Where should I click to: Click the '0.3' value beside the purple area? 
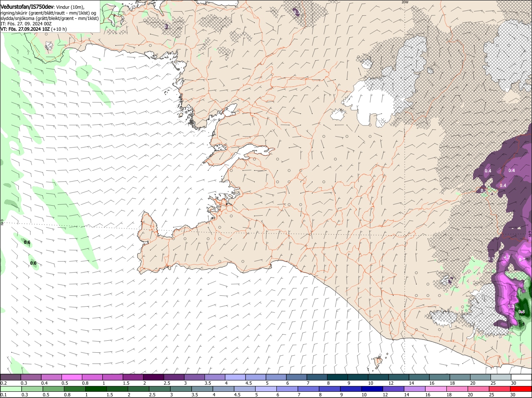point(491,259)
